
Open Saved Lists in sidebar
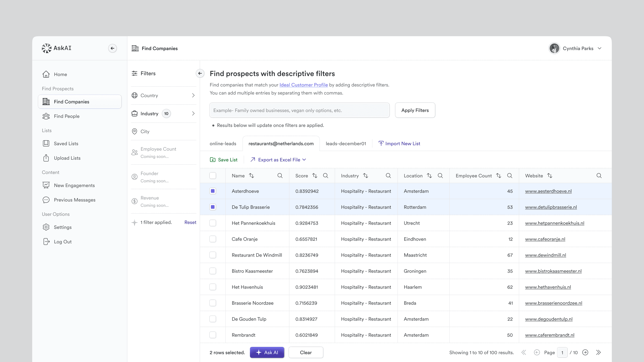click(66, 144)
